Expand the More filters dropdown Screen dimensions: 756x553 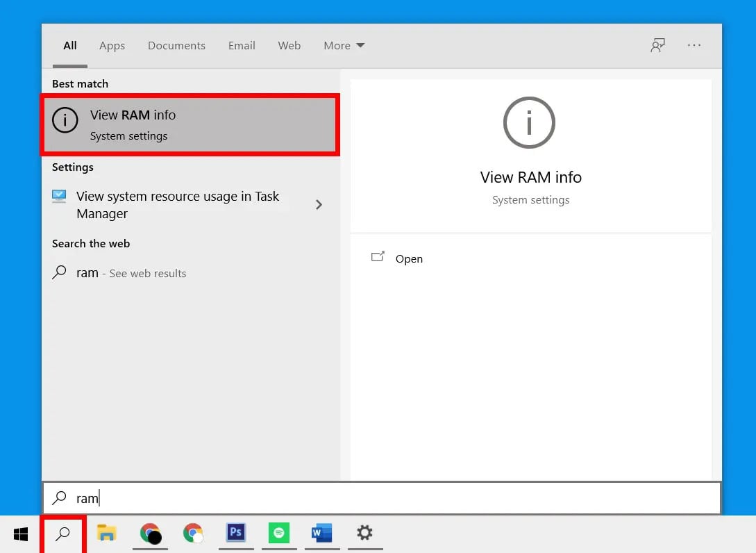click(343, 45)
